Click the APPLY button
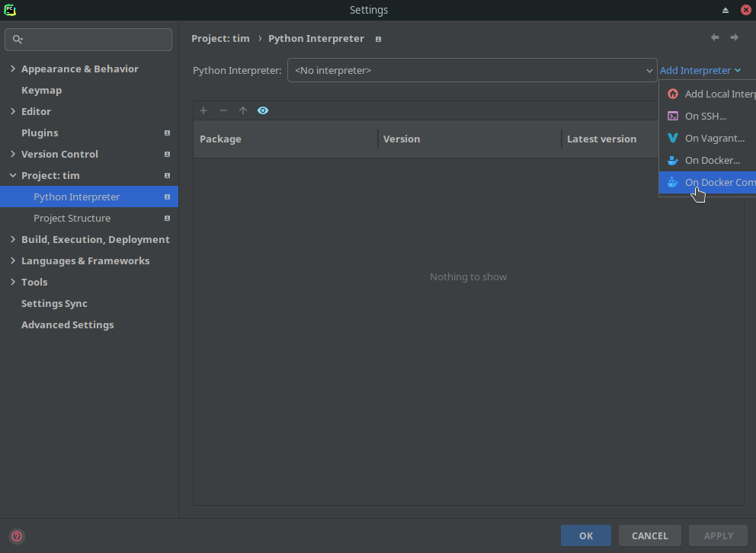This screenshot has height=553, width=756. 719,535
